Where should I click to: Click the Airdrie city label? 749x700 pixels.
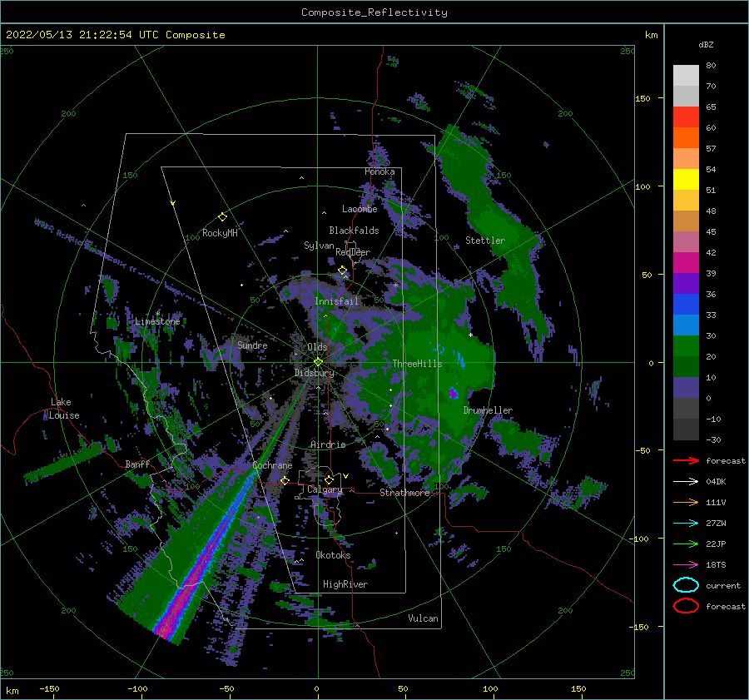[x=328, y=444]
